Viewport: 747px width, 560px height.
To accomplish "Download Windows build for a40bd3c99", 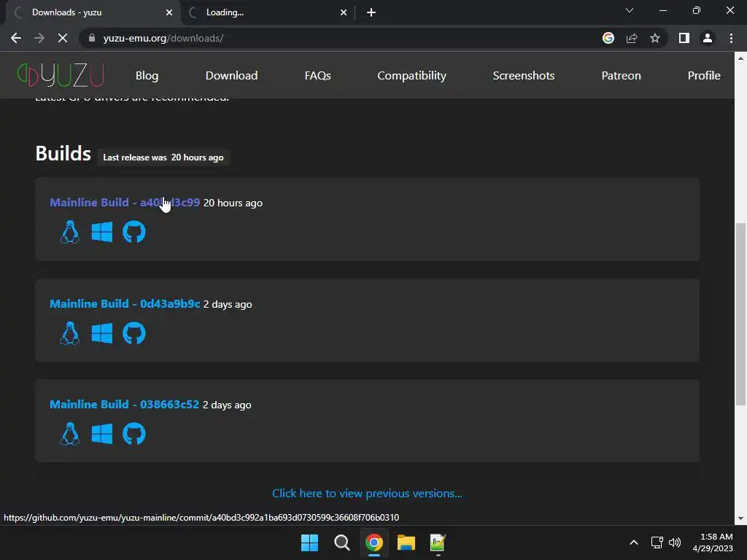I will tap(102, 232).
